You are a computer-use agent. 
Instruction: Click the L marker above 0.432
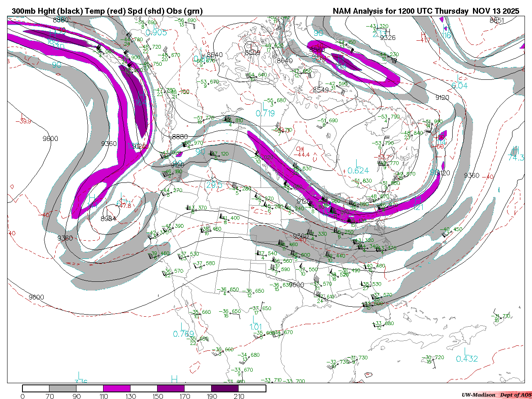pos(467,350)
